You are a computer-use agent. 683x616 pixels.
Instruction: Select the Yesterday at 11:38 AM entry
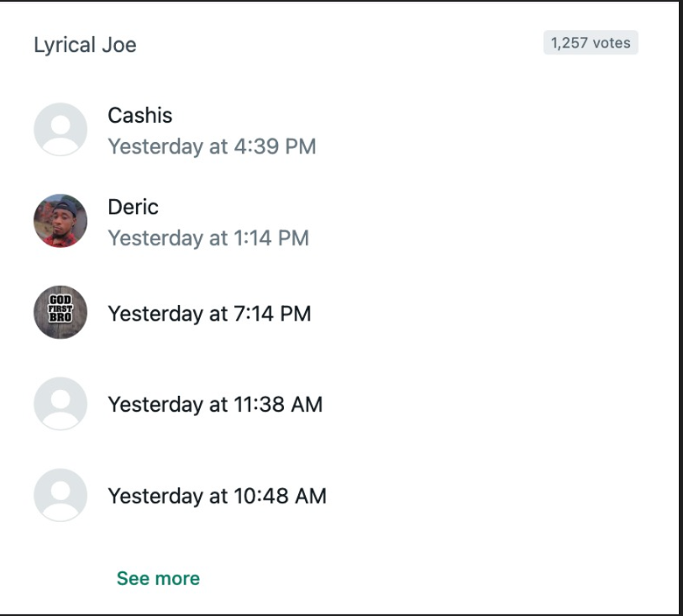215,404
